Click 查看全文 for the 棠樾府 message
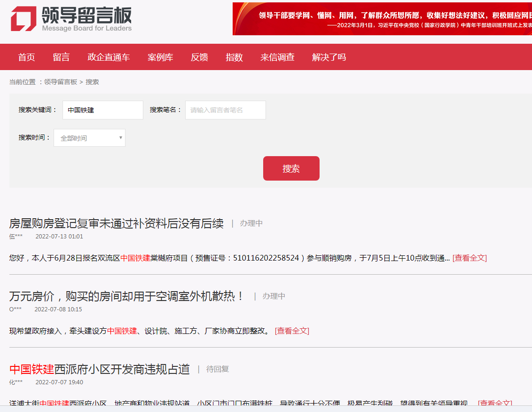Viewport: 532px width, 412px height. coord(469,258)
